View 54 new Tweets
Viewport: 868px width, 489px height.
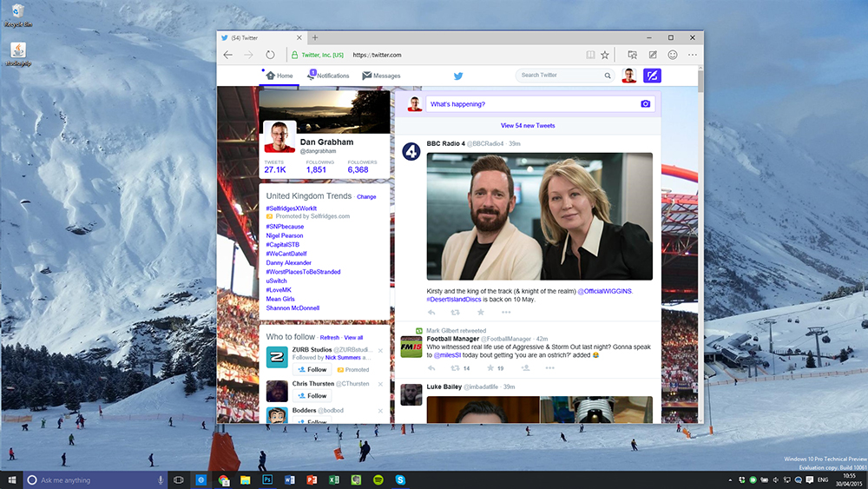pyautogui.click(x=528, y=126)
